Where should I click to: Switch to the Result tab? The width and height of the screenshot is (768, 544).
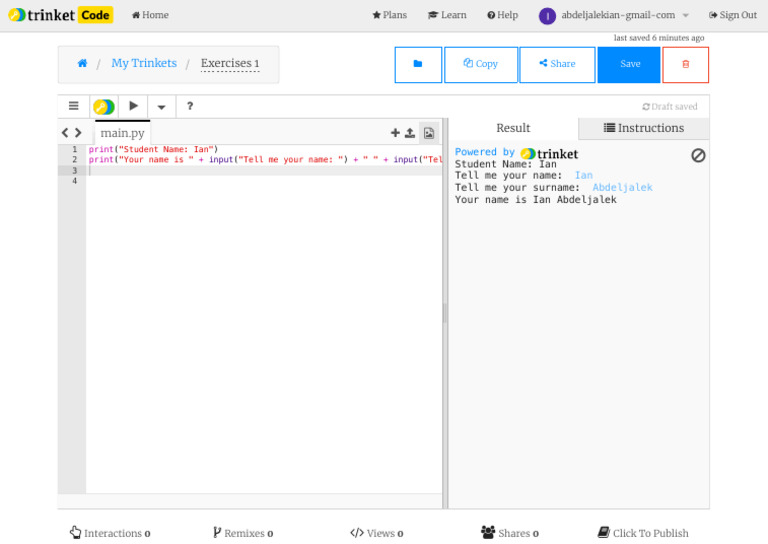tap(513, 128)
